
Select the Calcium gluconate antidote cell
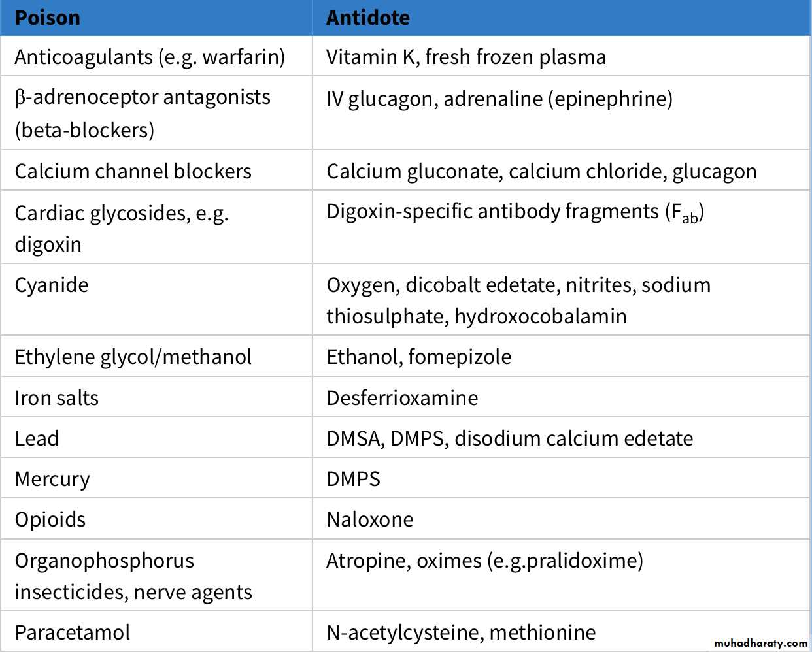(541, 171)
